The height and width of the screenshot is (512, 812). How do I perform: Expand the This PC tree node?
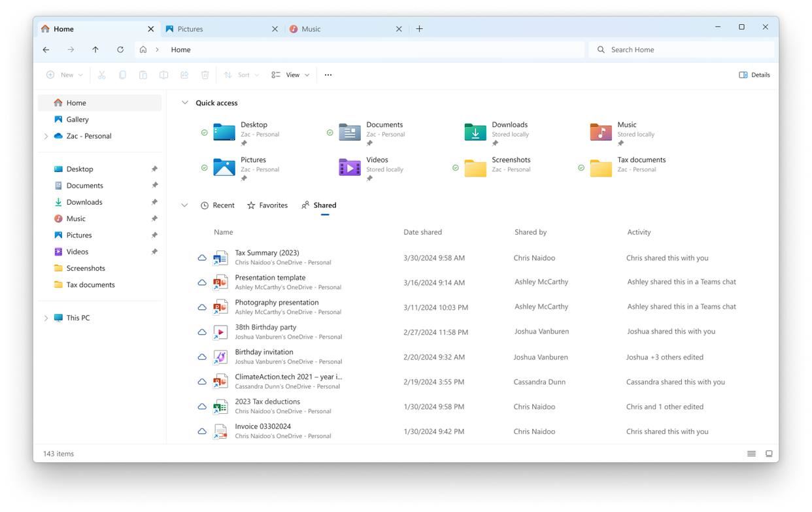pos(46,318)
